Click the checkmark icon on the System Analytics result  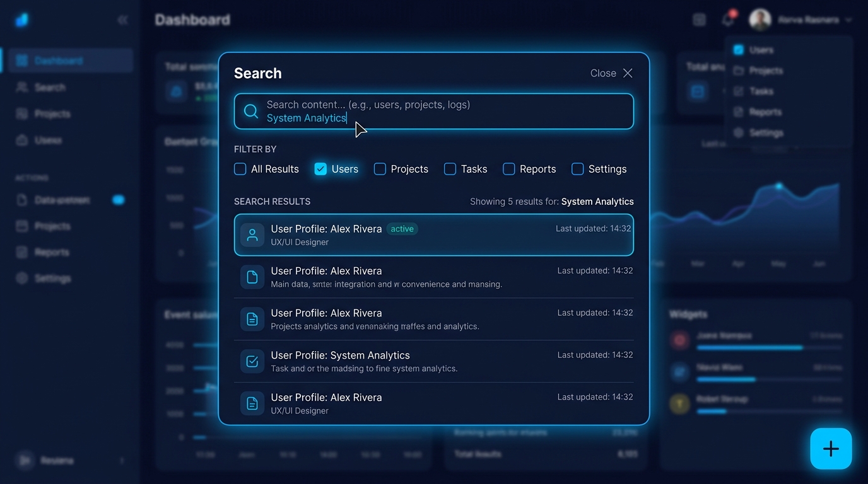tap(252, 362)
